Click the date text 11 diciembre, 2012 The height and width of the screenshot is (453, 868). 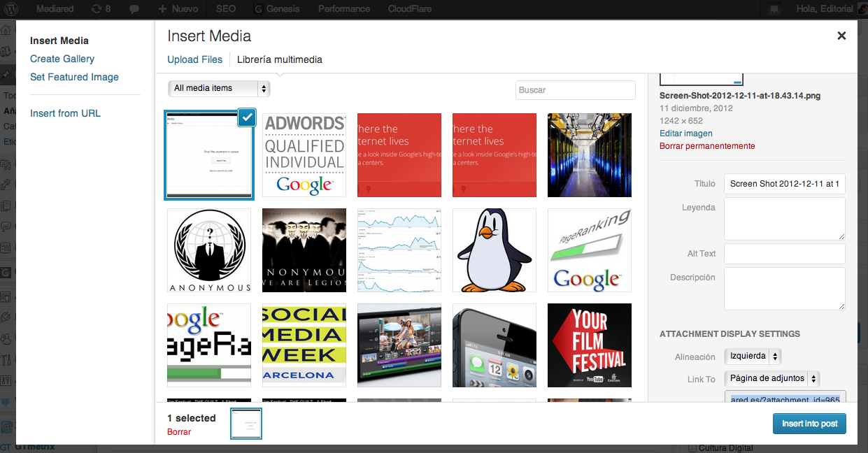tap(696, 108)
